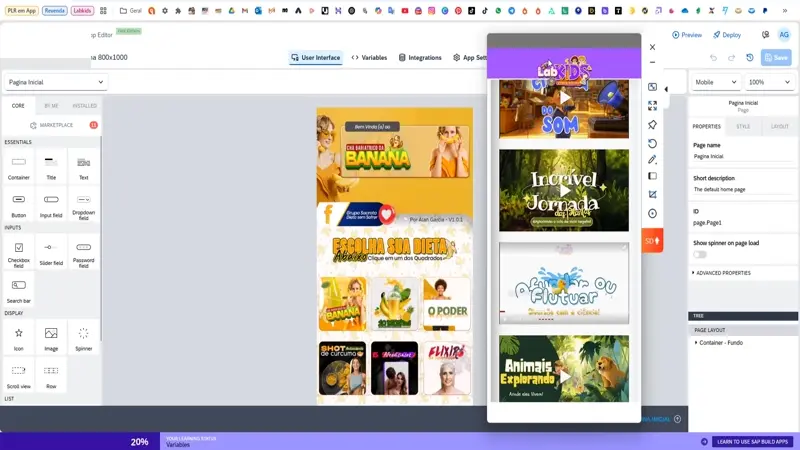Select the Password field component
This screenshot has height=450, width=800.
tap(84, 254)
